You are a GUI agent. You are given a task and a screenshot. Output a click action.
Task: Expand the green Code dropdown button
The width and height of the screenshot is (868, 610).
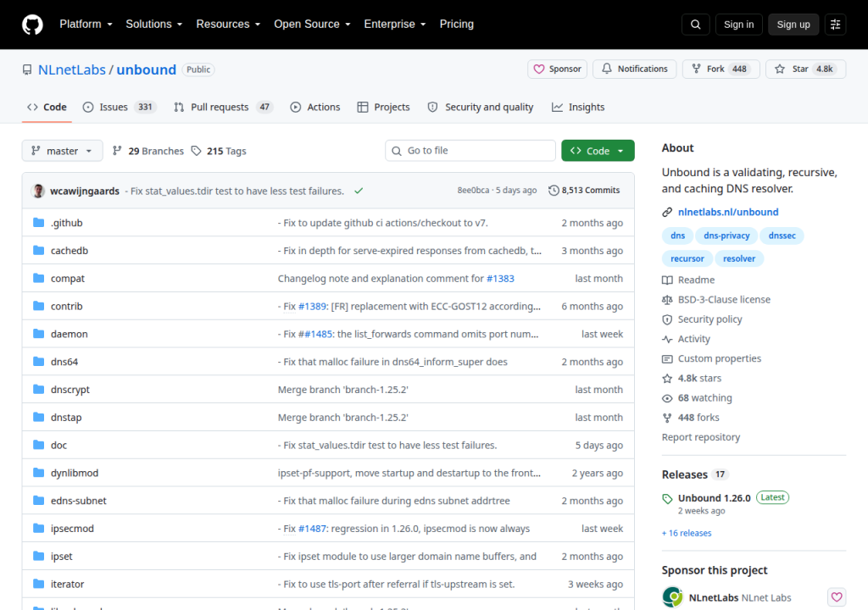pyautogui.click(x=598, y=151)
